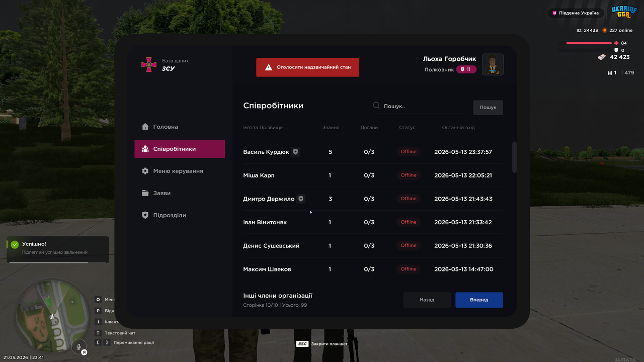Image resolution: width=644 pixels, height=362 pixels.
Task: Click the Статус column header
Action: (408, 128)
